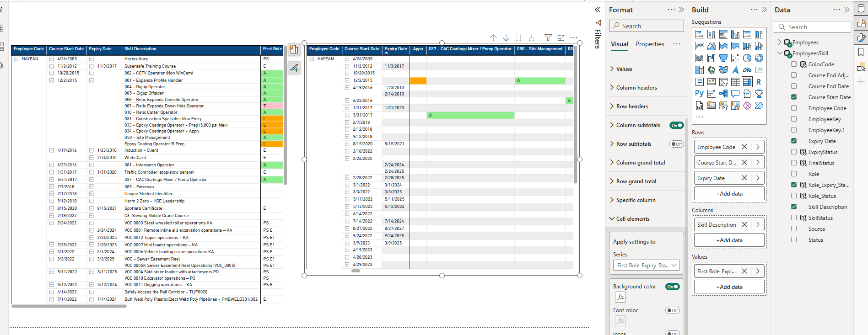Click Add data under Rows
Viewport: 868px width, 335px height.
tap(729, 194)
